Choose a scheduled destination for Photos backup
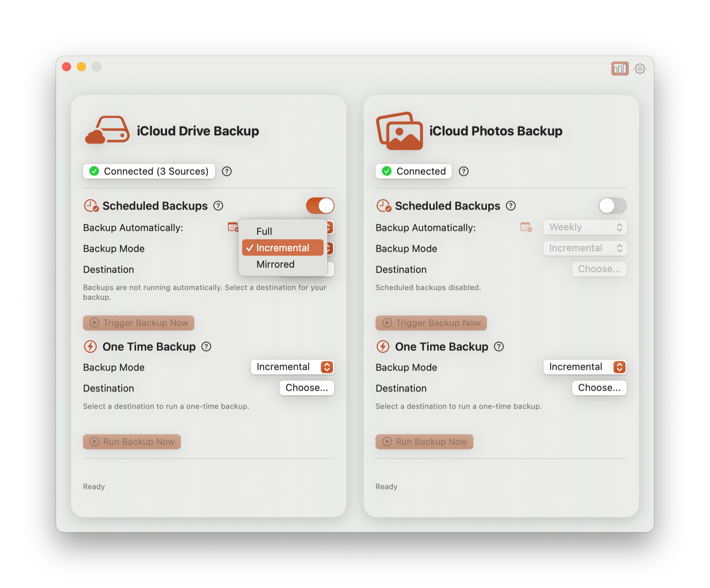Viewport: 710px width, 588px height. click(x=599, y=269)
